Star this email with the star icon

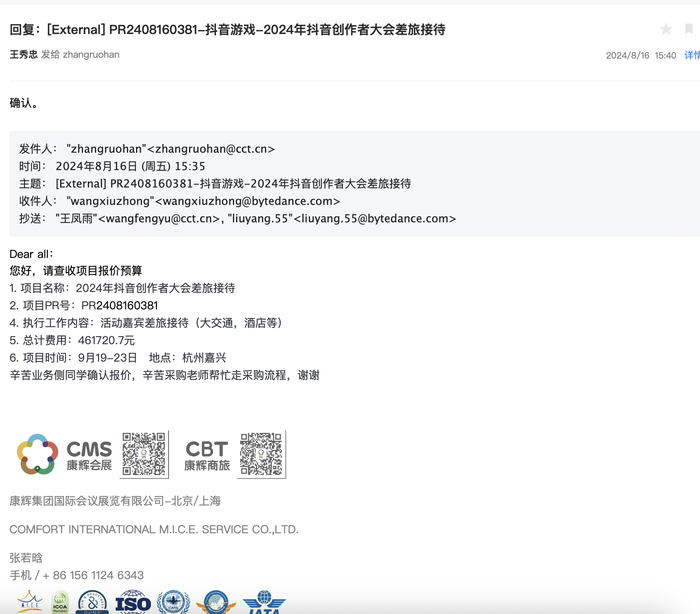coord(666,29)
